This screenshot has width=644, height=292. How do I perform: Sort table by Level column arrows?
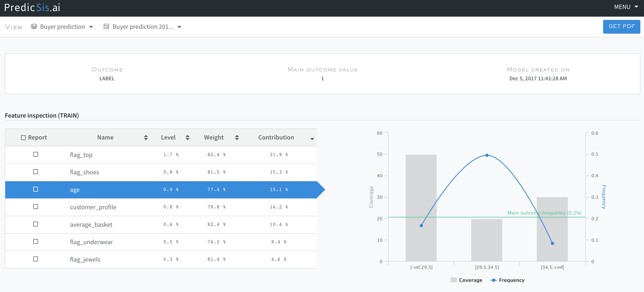(x=187, y=137)
